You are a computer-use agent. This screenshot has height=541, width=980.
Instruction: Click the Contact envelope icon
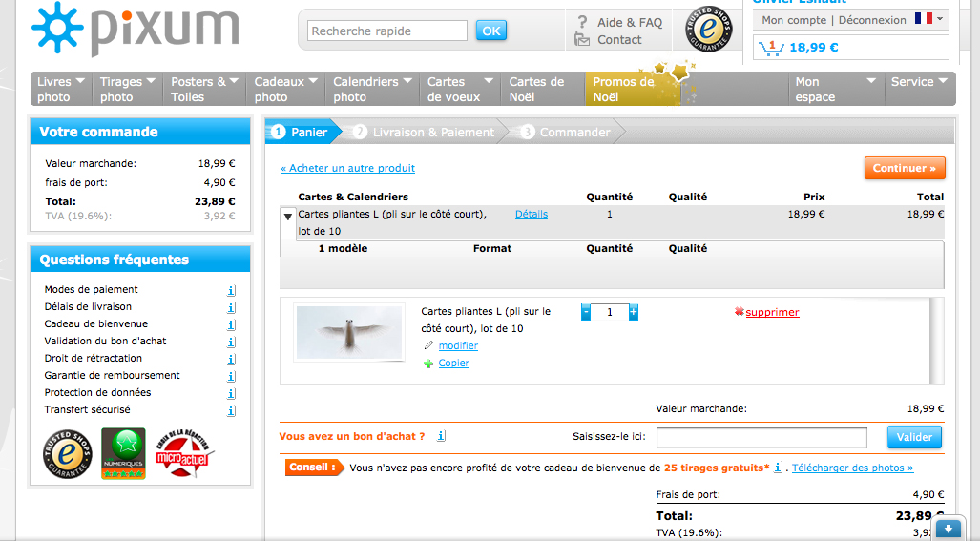582,40
